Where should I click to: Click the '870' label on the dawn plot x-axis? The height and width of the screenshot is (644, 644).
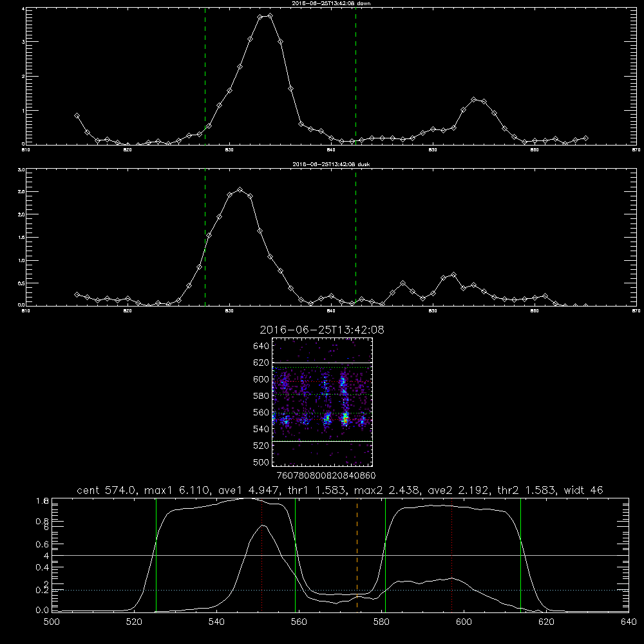[636, 150]
